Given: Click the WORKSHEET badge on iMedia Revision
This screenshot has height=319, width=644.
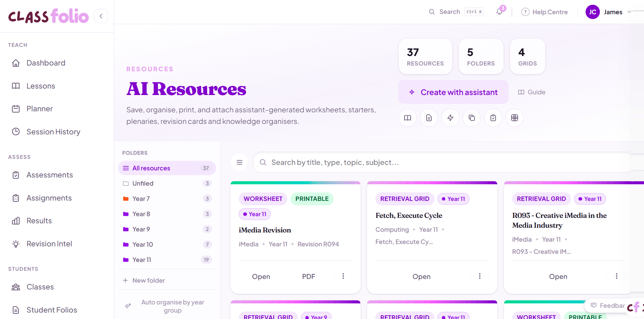Looking at the screenshot, I should click(263, 199).
